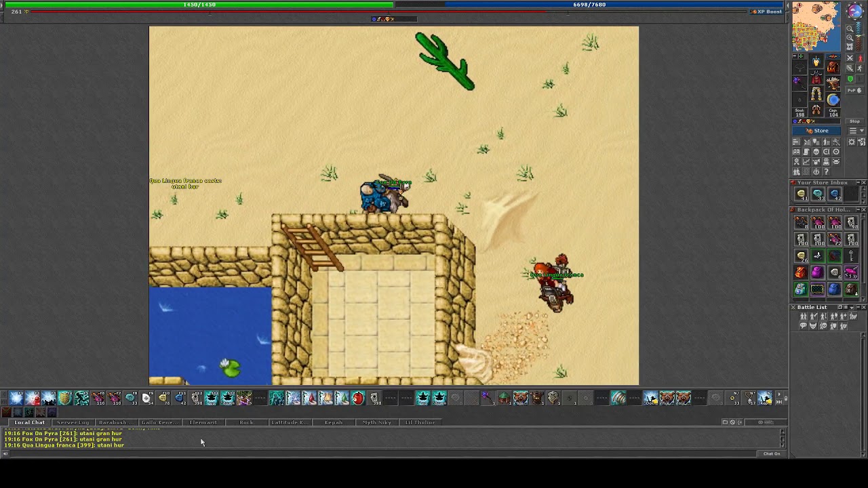
Task: Click the power symbol icon in sidebar grid
Action: coord(816,171)
